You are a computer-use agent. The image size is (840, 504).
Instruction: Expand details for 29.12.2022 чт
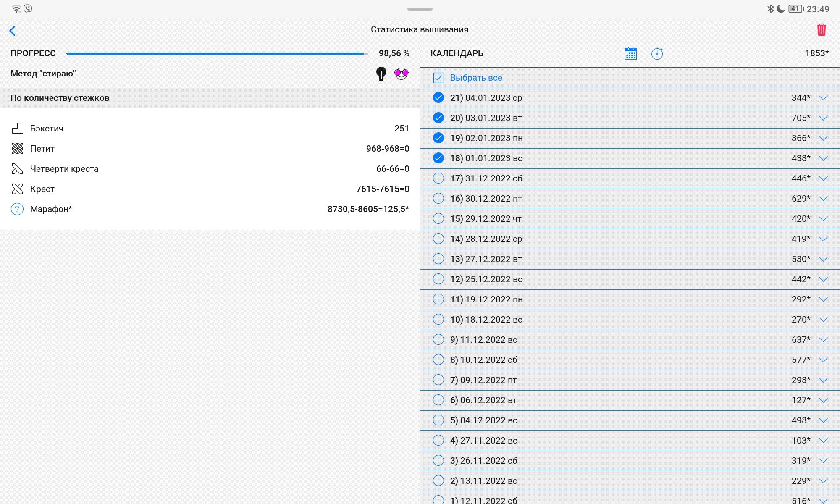pyautogui.click(x=823, y=219)
